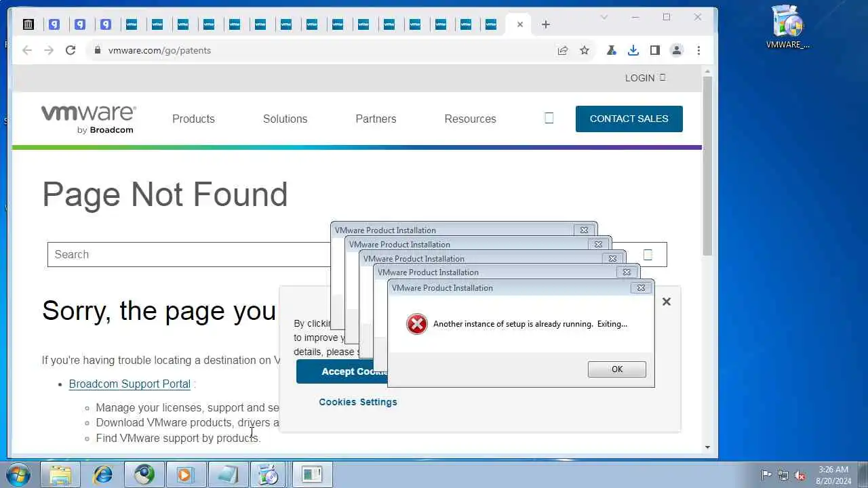Open Cookies Settings
868x488 pixels.
point(358,402)
